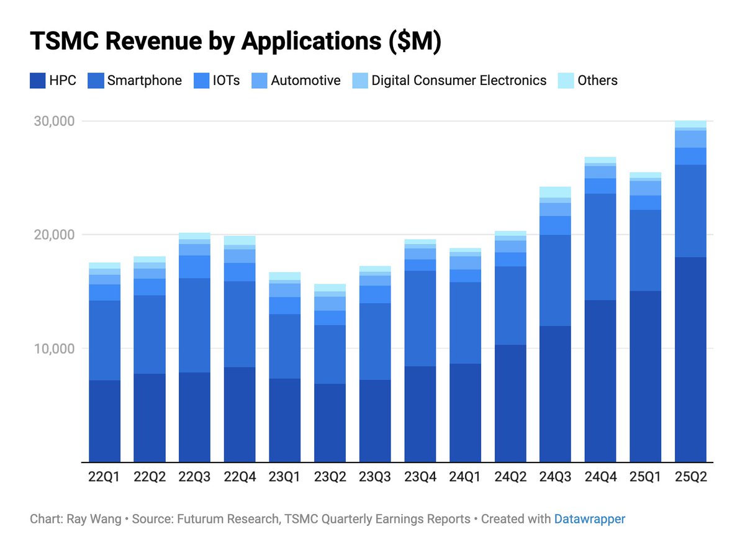Click the chart source credit line
This screenshot has height=560, width=745.
tap(327, 518)
